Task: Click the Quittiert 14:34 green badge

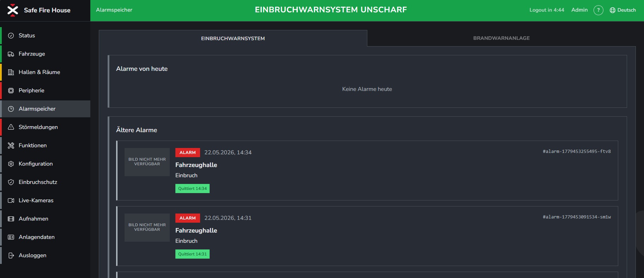Action: (192, 189)
